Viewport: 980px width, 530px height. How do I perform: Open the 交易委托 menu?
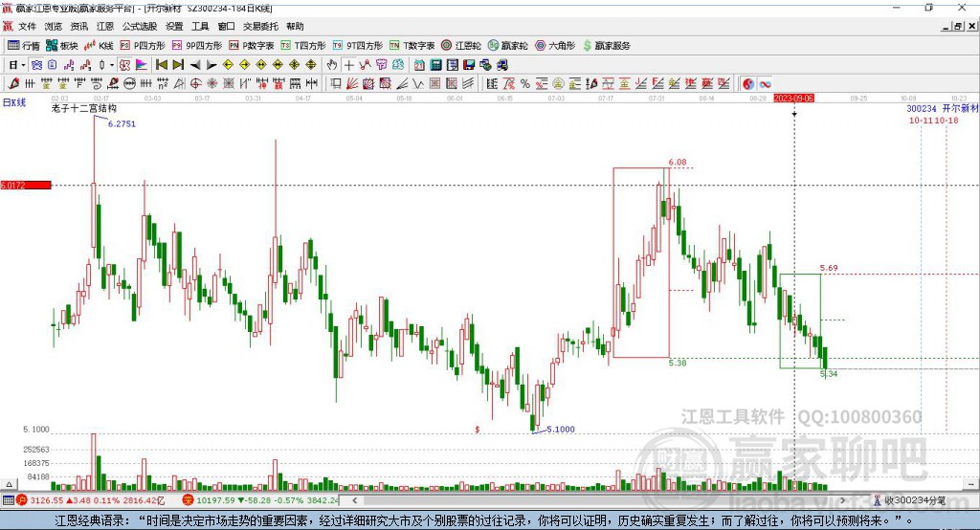click(x=260, y=26)
